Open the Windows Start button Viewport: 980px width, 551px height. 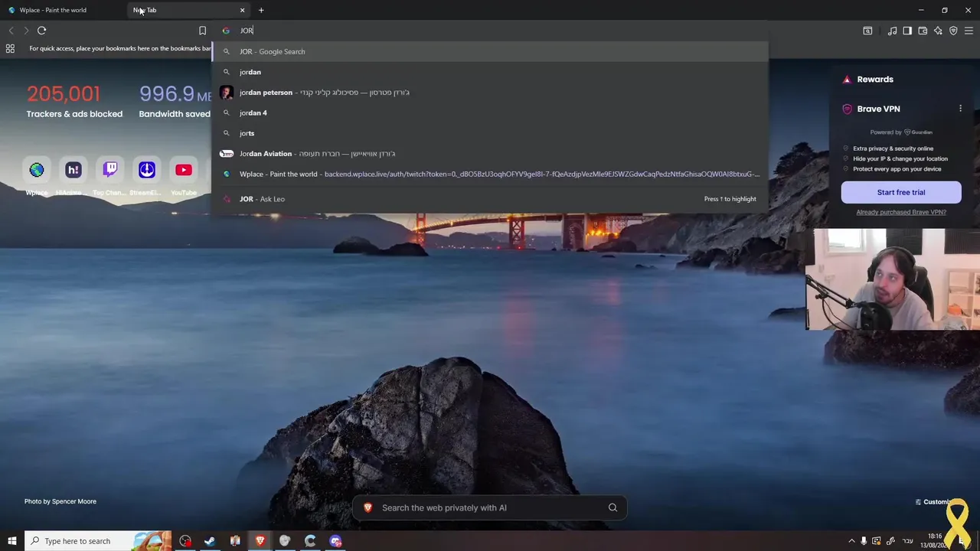coord(12,541)
